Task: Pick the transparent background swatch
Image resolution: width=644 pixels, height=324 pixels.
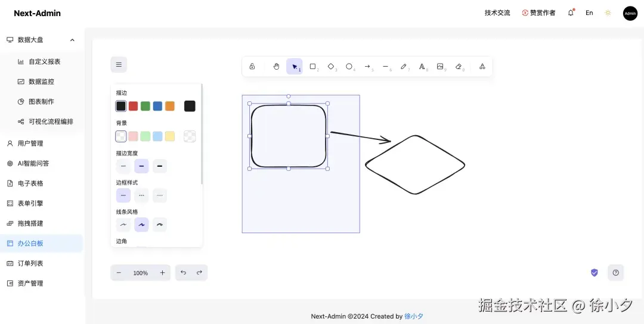Action: coord(120,136)
